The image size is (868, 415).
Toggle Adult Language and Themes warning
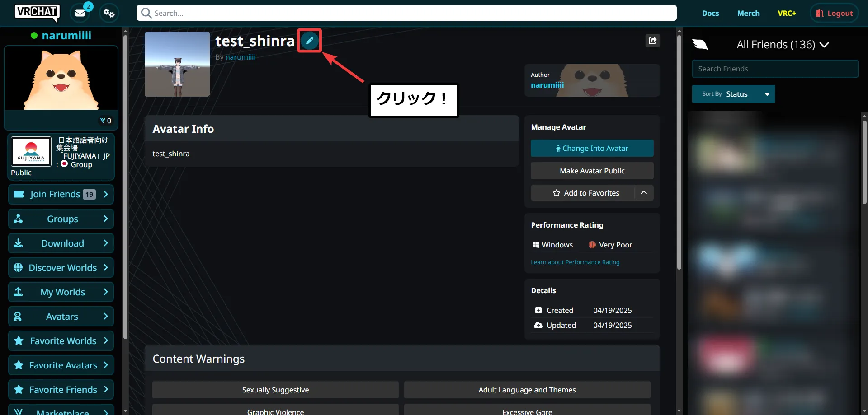[x=527, y=390]
